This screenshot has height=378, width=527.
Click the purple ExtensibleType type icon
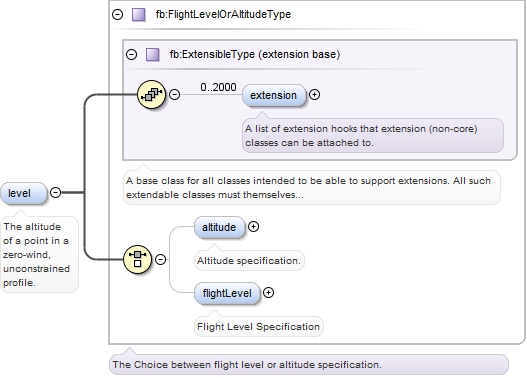click(153, 54)
